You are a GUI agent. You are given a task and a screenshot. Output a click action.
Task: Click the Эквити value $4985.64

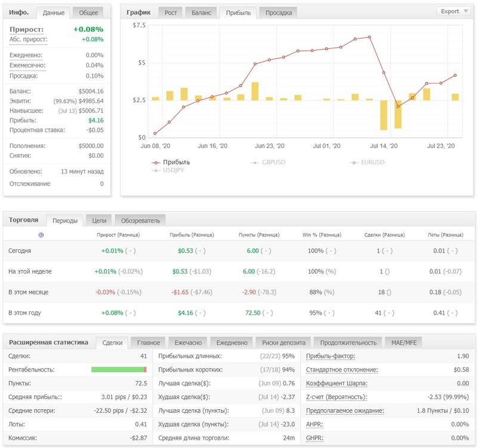click(x=91, y=101)
